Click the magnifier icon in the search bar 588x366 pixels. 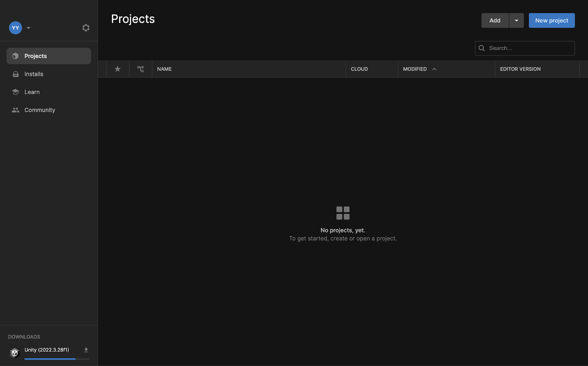(481, 48)
